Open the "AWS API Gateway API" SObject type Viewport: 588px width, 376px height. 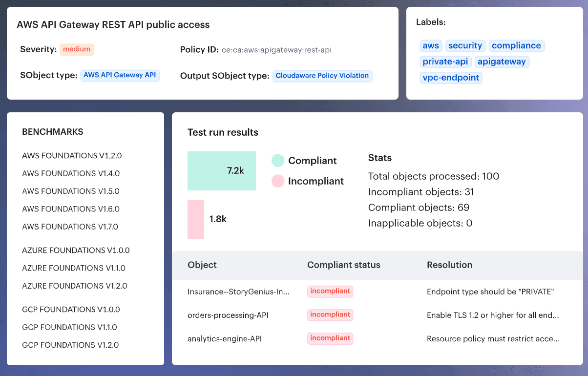pyautogui.click(x=120, y=75)
